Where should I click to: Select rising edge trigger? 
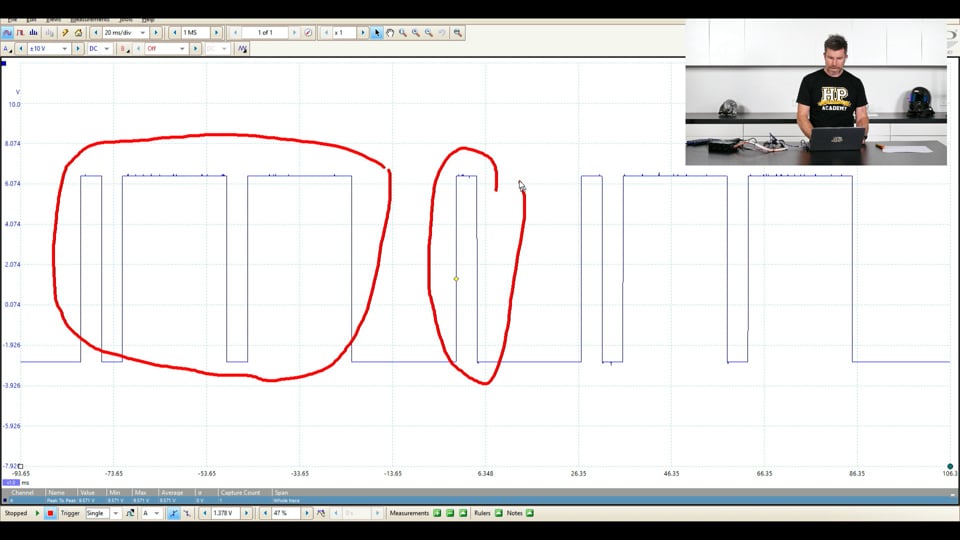173,513
